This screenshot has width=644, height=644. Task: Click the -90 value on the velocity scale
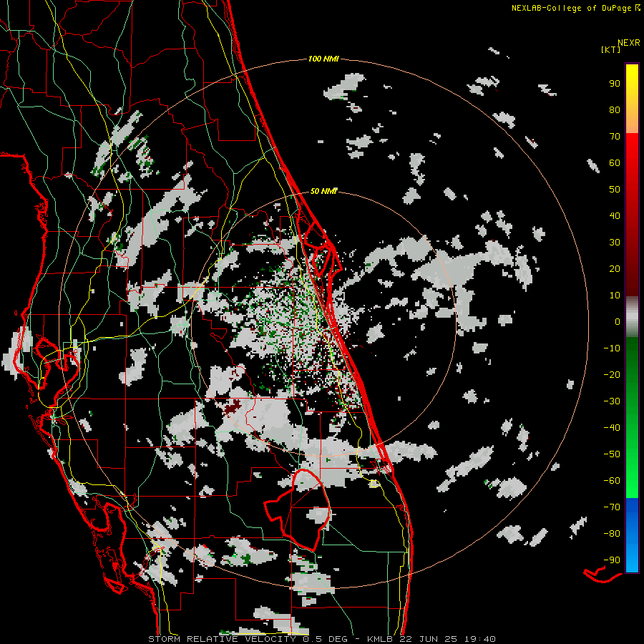[612, 560]
